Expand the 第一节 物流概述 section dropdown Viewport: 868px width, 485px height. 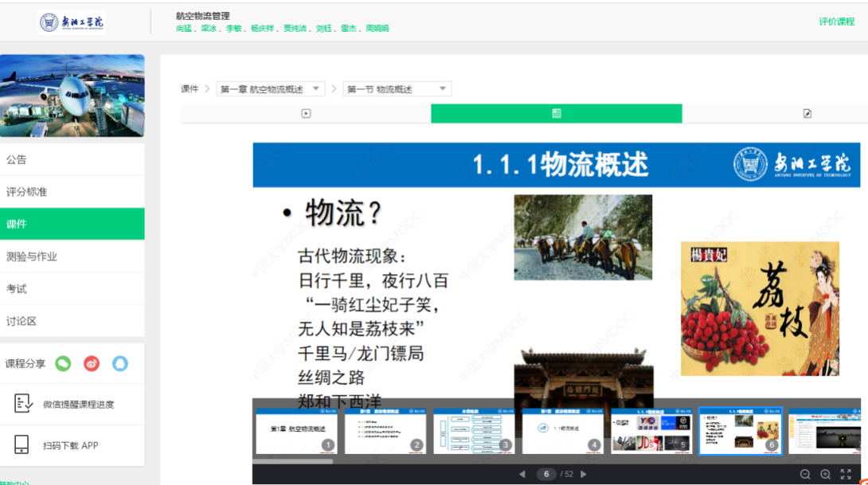(397, 89)
